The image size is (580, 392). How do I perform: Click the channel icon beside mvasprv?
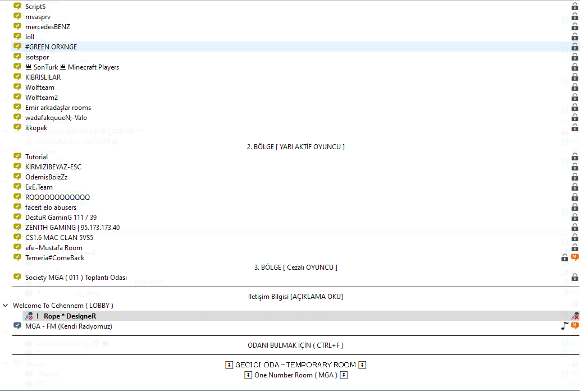tap(17, 16)
